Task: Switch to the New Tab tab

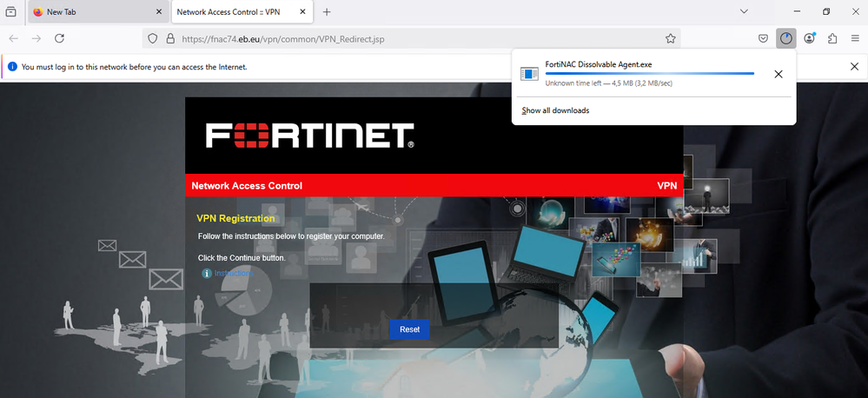Action: coord(97,11)
